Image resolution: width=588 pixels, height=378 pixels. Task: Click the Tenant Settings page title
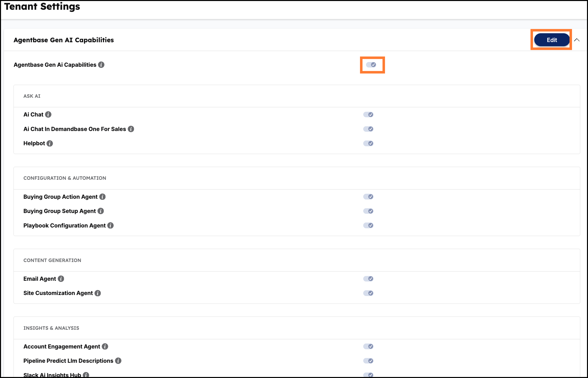pos(42,6)
